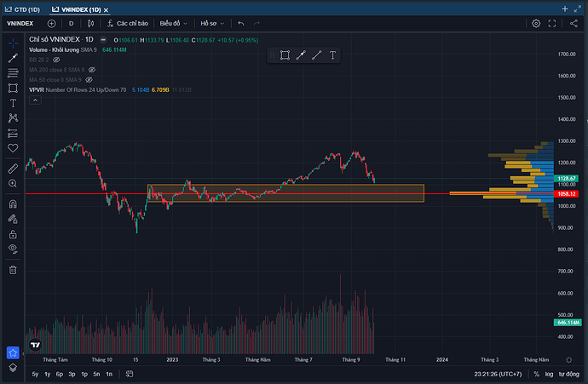
Task: Toggle visibility of BB 20 2 indicator
Action: [56, 60]
